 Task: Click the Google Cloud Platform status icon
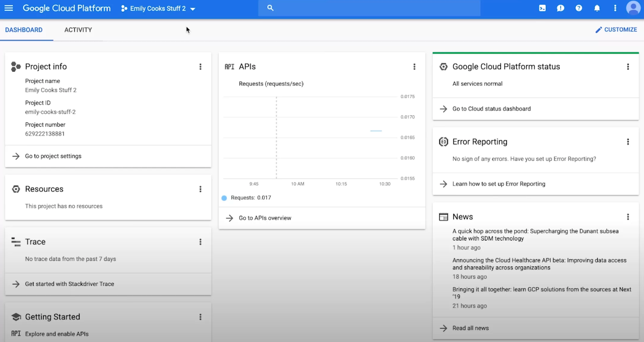(443, 66)
